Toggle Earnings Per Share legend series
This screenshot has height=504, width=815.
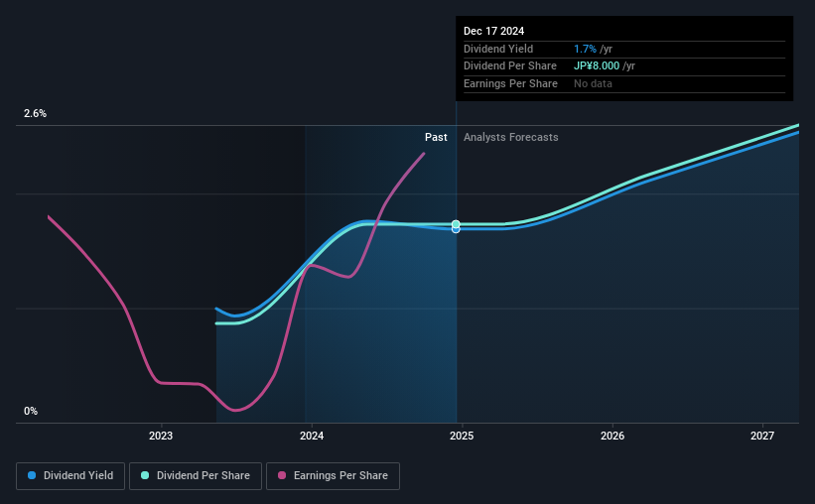click(333, 476)
